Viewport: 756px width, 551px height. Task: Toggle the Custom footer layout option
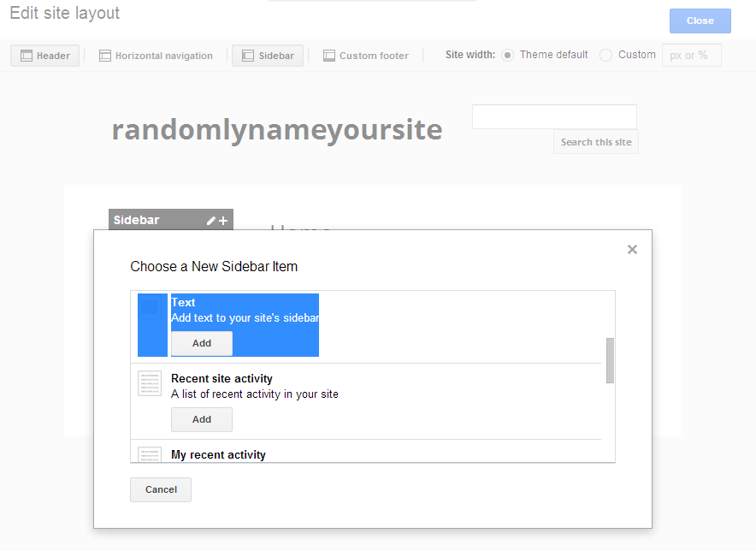coord(366,56)
